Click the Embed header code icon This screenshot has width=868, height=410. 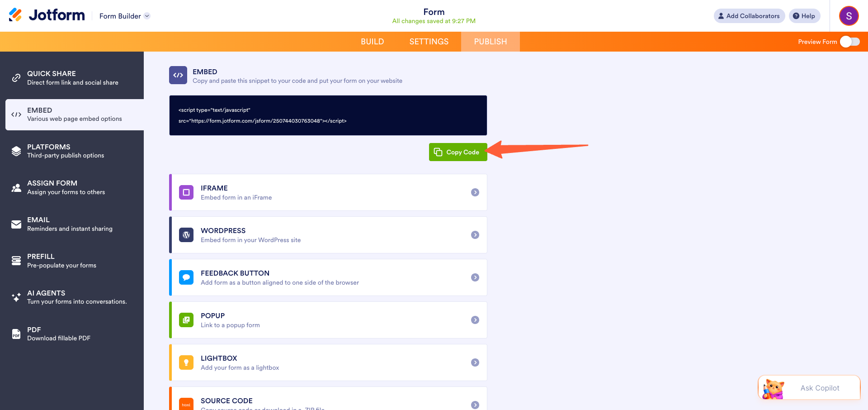coord(178,75)
